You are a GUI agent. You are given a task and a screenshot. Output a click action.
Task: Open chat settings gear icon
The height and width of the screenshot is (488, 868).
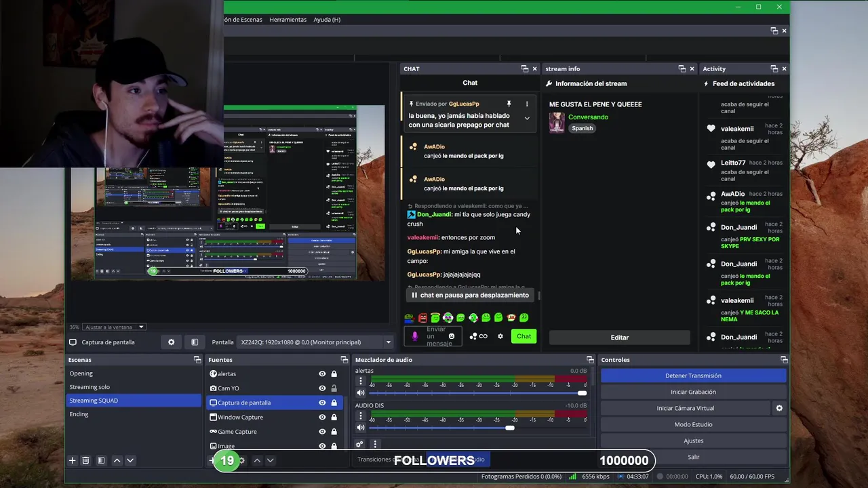pos(500,336)
